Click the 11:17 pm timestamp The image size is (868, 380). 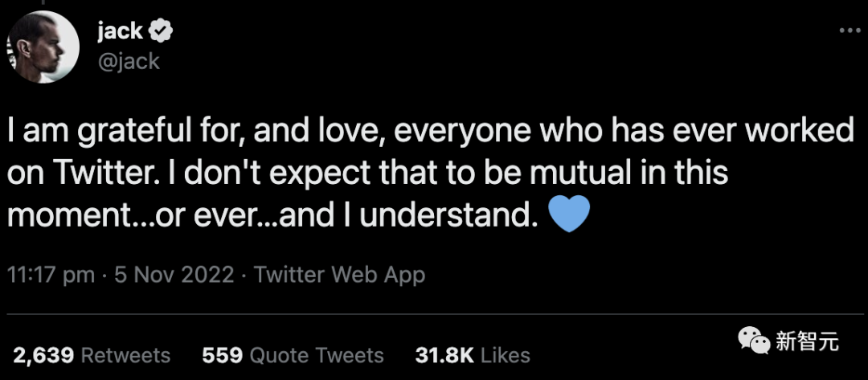(51, 275)
